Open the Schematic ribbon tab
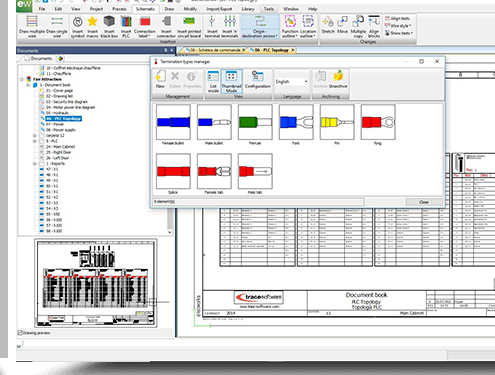The height and width of the screenshot is (375, 495). pyautogui.click(x=145, y=9)
